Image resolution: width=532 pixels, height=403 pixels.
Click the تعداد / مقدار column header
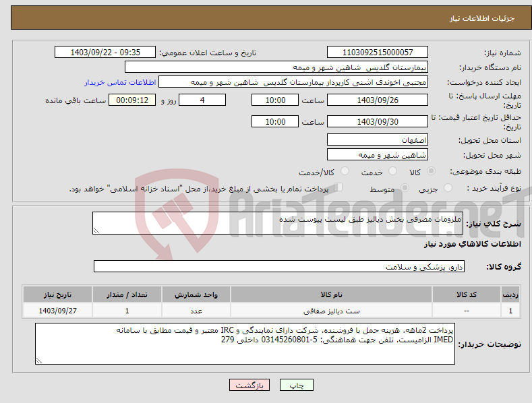127,294
